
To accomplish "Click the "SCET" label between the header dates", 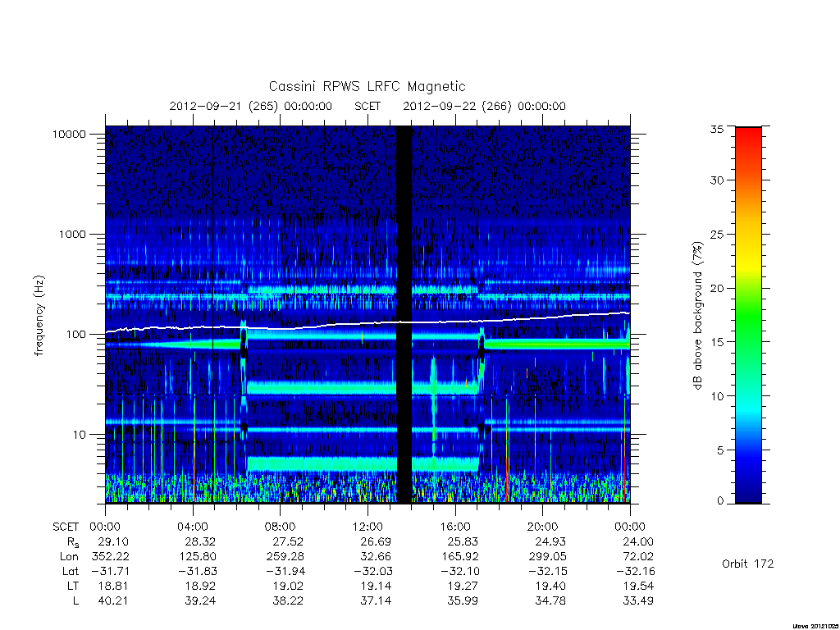I will (x=367, y=106).
